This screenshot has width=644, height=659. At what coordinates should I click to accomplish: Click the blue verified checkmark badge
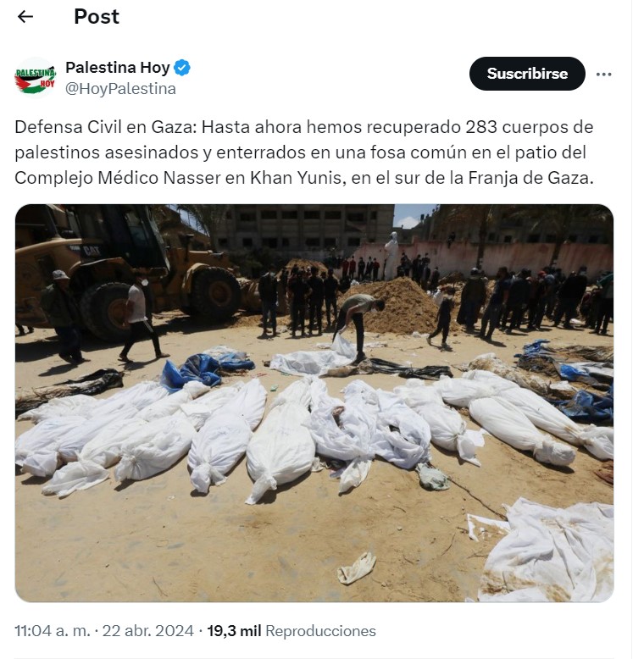182,68
